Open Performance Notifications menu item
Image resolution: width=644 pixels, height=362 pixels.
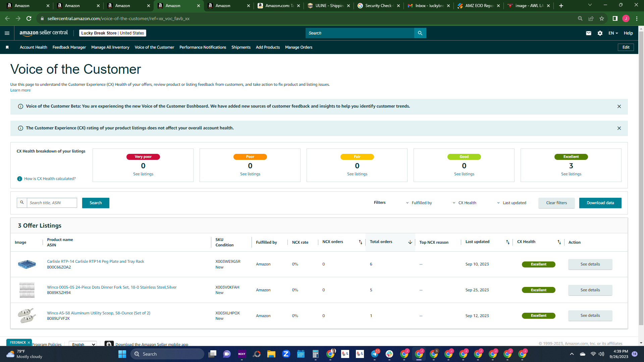pyautogui.click(x=203, y=47)
